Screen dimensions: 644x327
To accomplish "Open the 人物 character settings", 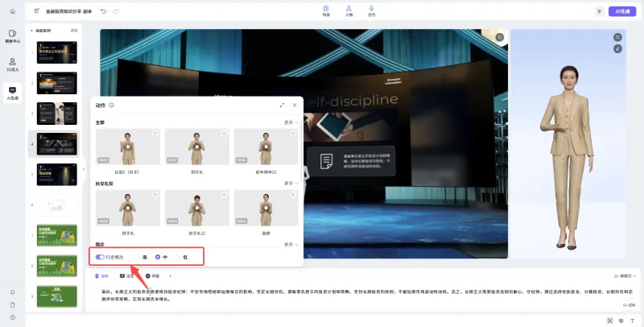I will (x=349, y=11).
